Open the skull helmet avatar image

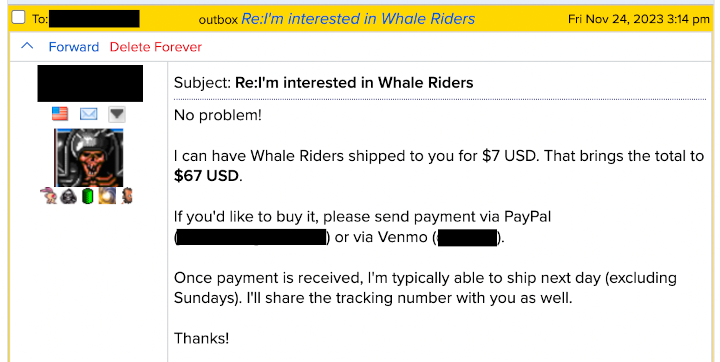point(89,158)
